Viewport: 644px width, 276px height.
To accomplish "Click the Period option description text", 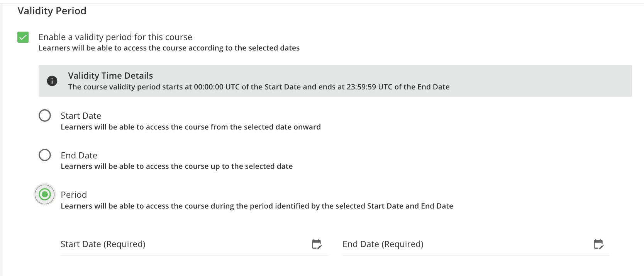I will 257,206.
